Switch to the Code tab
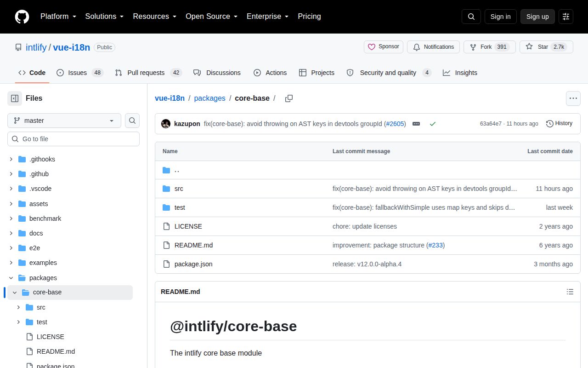Viewport: 588px width, 368px height. [x=32, y=73]
